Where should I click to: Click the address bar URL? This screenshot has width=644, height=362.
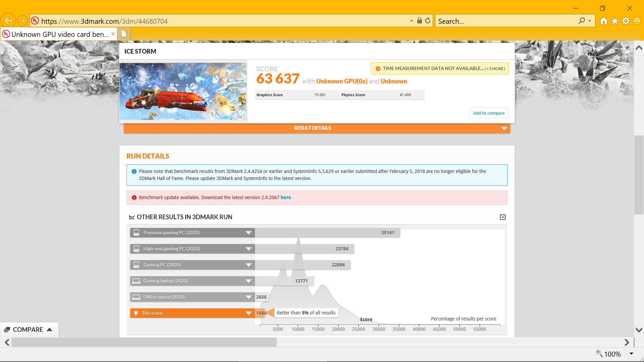pos(104,21)
